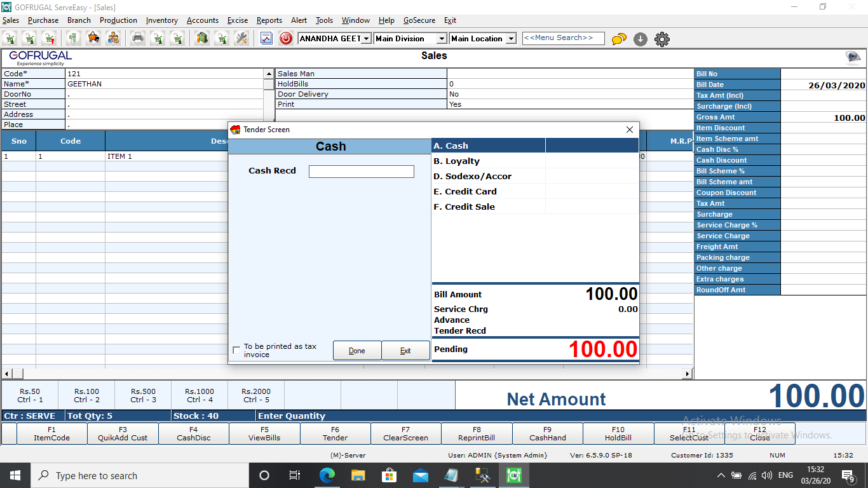Tick the 'To be printed as tax invoice' checkbox
Viewport: 868px width, 488px height.
point(237,350)
